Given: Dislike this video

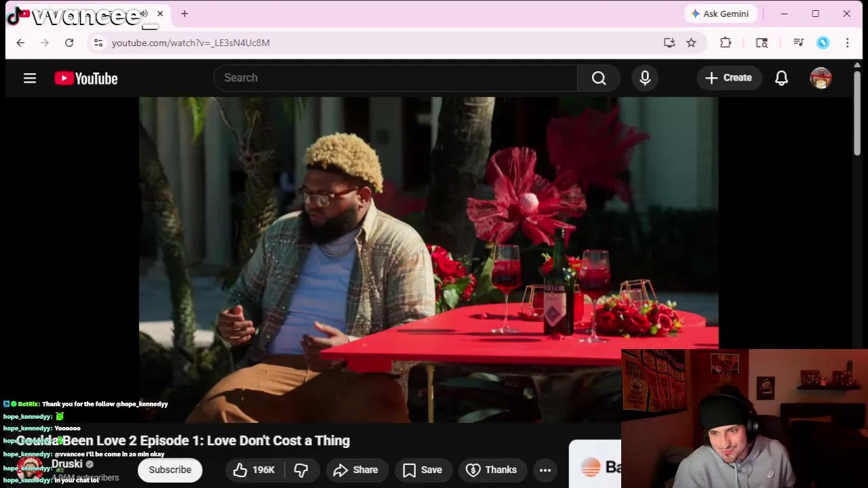Looking at the screenshot, I should (301, 470).
